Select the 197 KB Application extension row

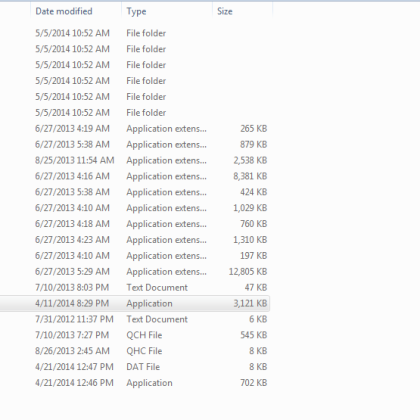coord(135,256)
